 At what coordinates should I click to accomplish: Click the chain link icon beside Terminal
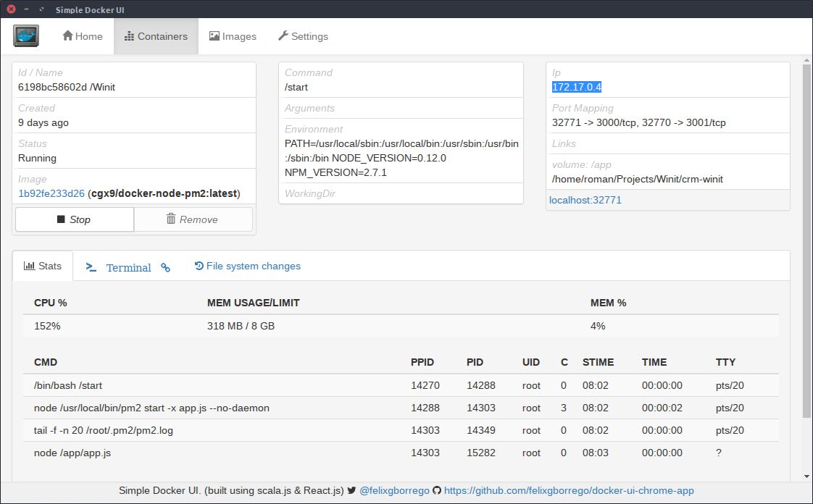[x=165, y=267]
